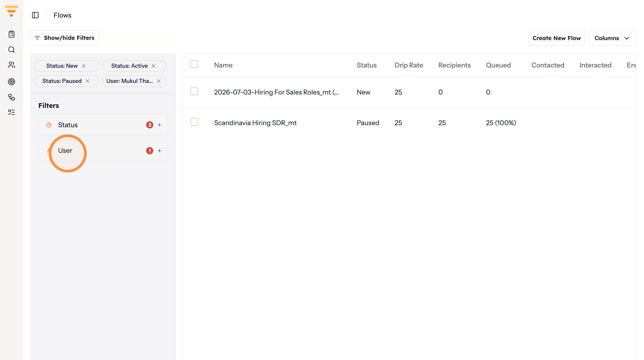Remove the Status: Paused filter chip
Viewport: 644px width, 360px height.
88,81
